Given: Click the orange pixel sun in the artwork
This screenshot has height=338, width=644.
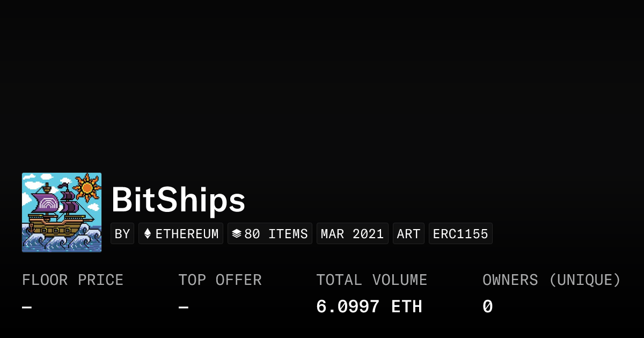Looking at the screenshot, I should tap(86, 187).
